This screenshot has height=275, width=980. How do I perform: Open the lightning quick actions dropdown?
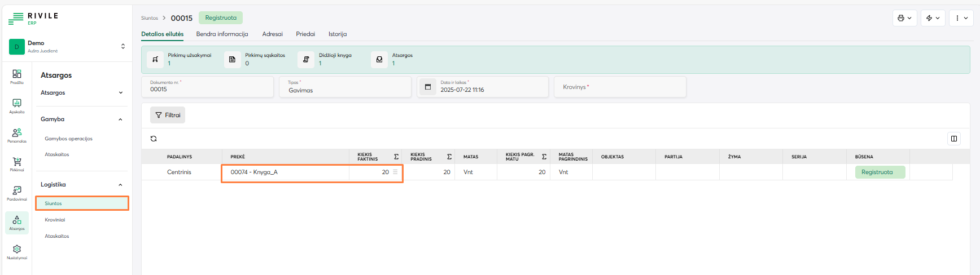pyautogui.click(x=933, y=18)
